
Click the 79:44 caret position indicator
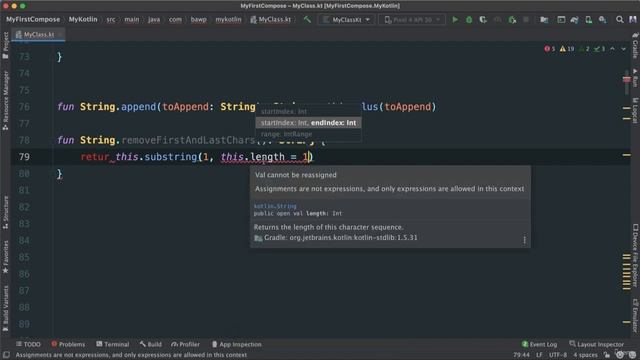coord(521,355)
